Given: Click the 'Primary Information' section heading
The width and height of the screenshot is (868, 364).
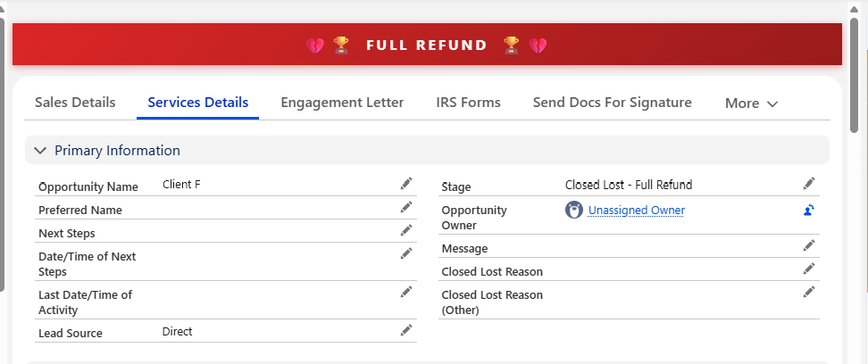Looking at the screenshot, I should point(117,151).
